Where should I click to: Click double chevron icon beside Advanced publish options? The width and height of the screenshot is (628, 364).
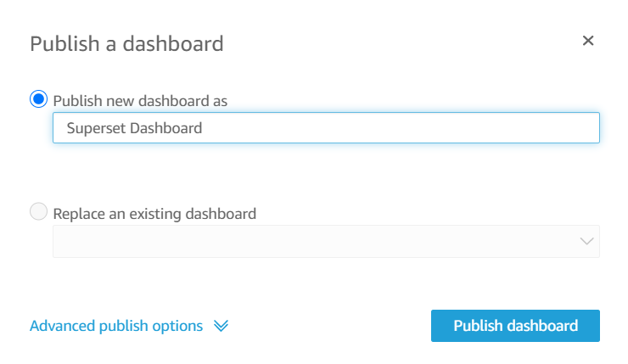tap(221, 326)
